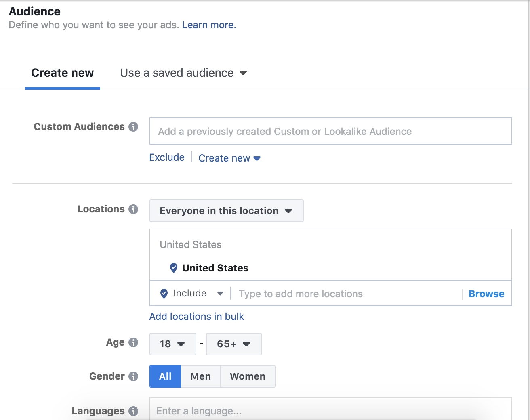Screen dimensions: 530x420
Task: Open the Everyone in this location dropdown
Action: click(x=227, y=211)
